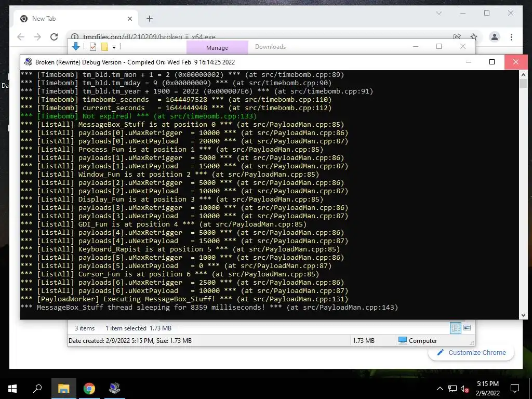Viewport: 532px width, 399px height.
Task: Open Windows taskbar search
Action: 37,389
